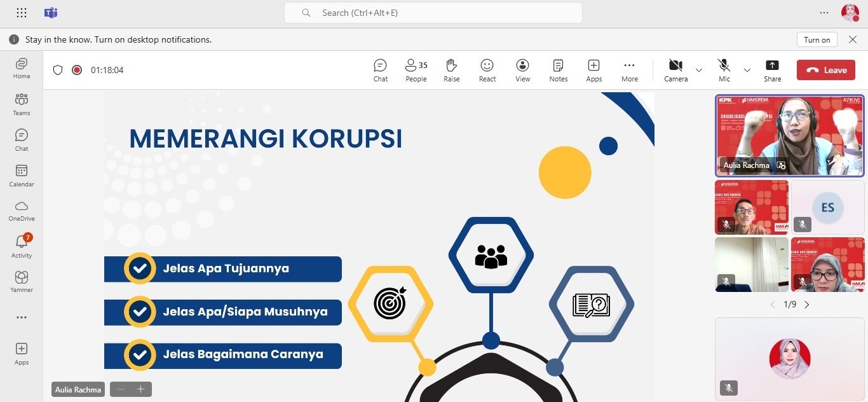Open the More actions menu

629,70
